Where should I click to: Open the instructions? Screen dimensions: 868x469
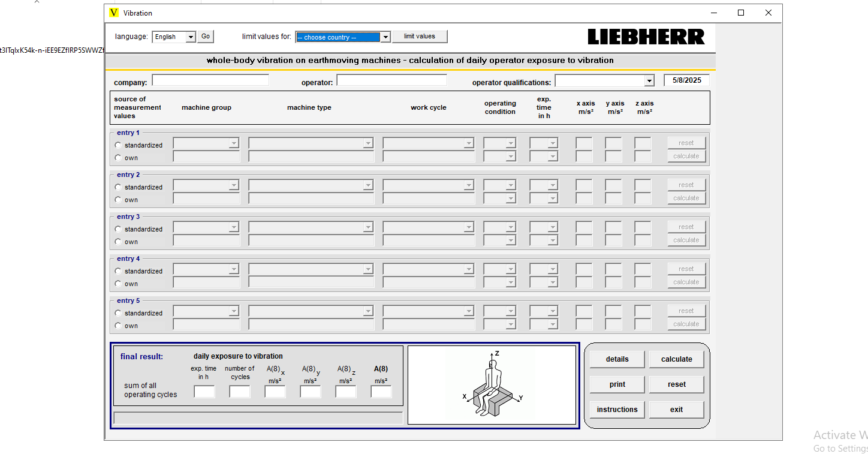pyautogui.click(x=617, y=410)
